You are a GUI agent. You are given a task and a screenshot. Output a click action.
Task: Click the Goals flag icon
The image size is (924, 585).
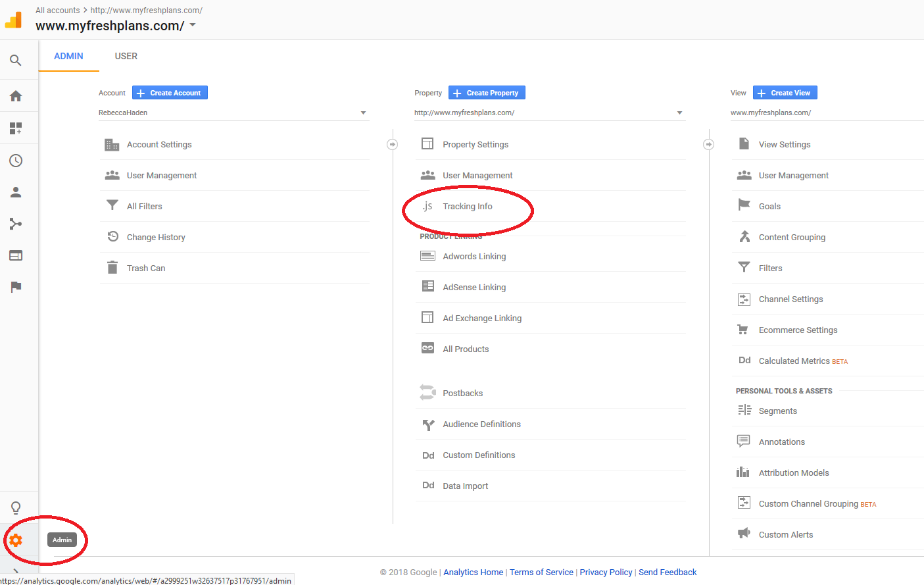[x=744, y=205]
